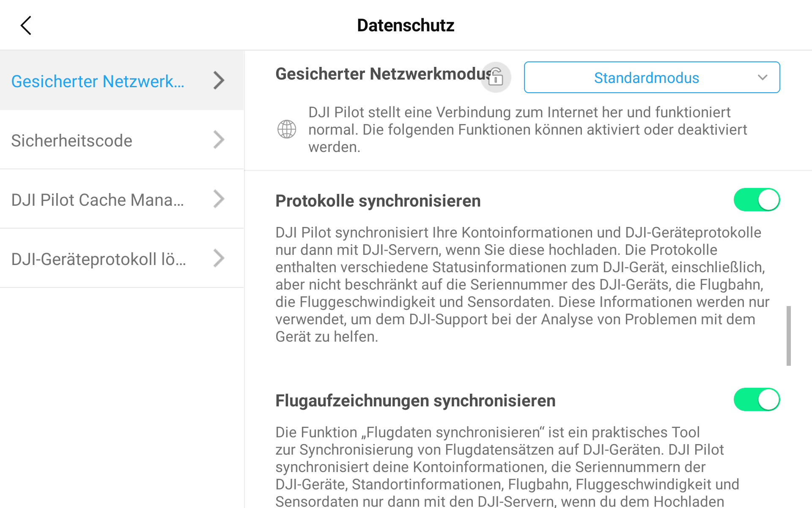Click the vertical scrollbar handle
812x508 pixels.
tap(788, 335)
